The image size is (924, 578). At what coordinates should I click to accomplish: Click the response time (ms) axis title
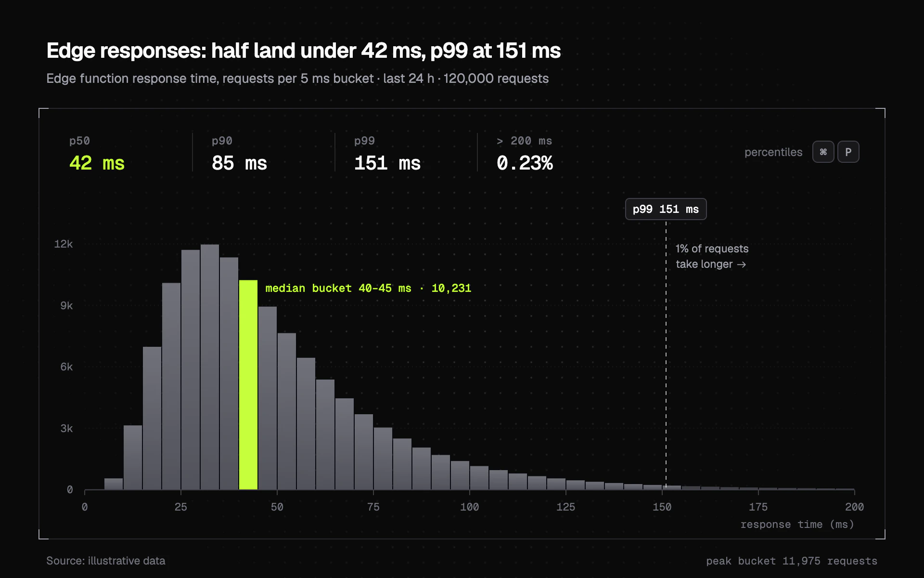[x=797, y=524]
